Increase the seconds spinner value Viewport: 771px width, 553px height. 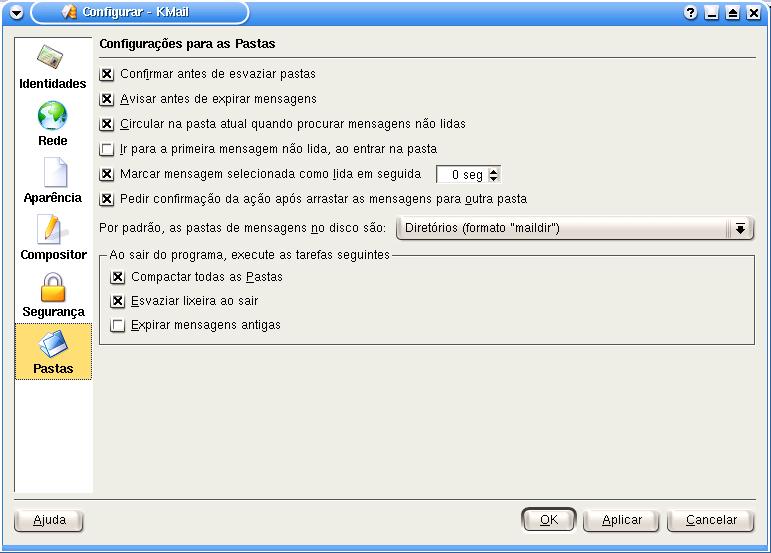pos(494,170)
